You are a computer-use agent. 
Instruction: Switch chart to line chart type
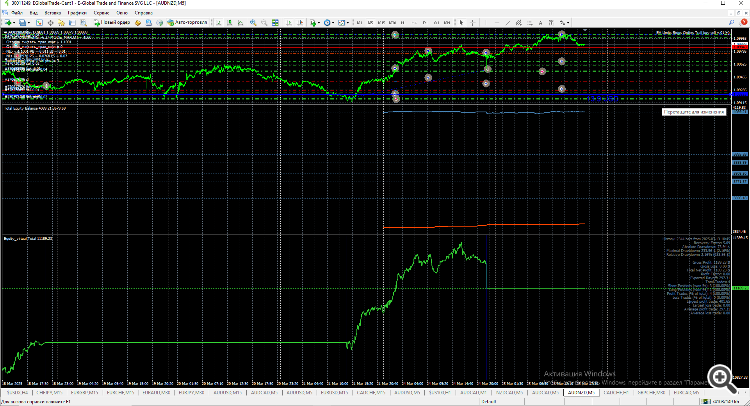(x=241, y=22)
